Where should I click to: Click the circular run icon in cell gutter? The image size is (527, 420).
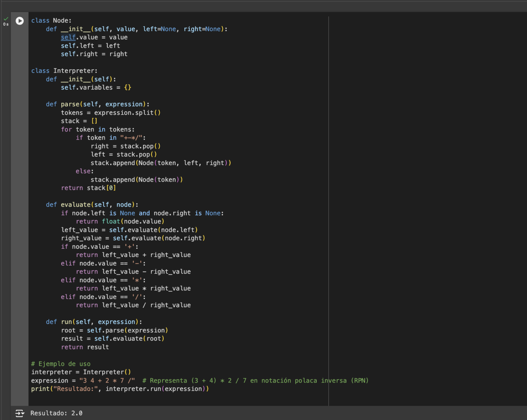click(20, 21)
